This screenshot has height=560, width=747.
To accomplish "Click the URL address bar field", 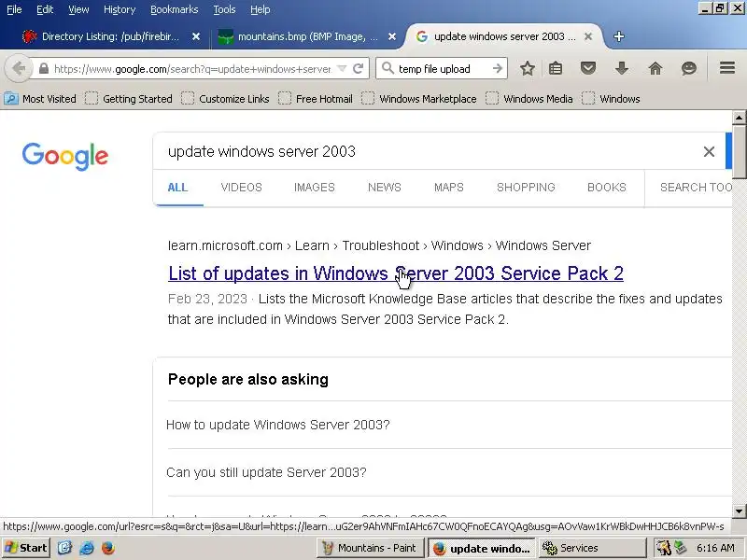I will click(192, 69).
